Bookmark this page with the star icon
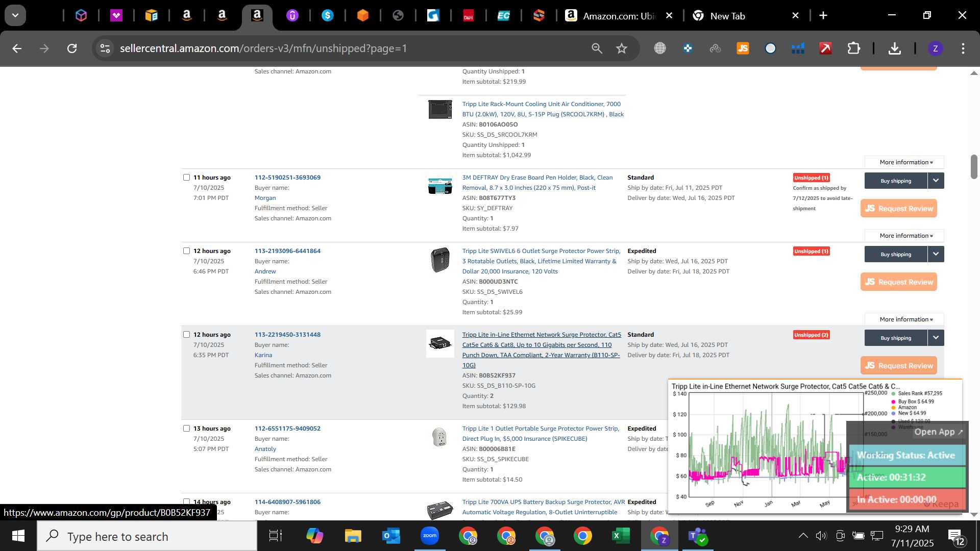 pyautogui.click(x=621, y=48)
